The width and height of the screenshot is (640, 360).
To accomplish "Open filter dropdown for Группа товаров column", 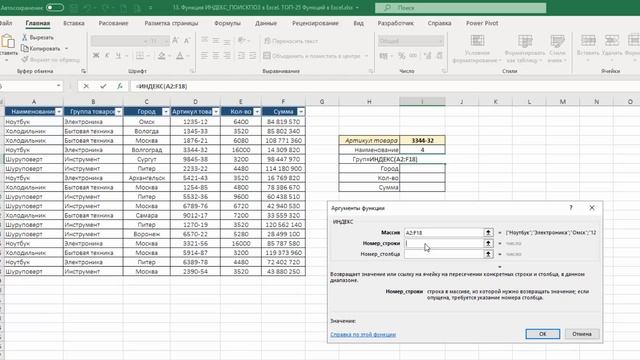I will (118, 112).
